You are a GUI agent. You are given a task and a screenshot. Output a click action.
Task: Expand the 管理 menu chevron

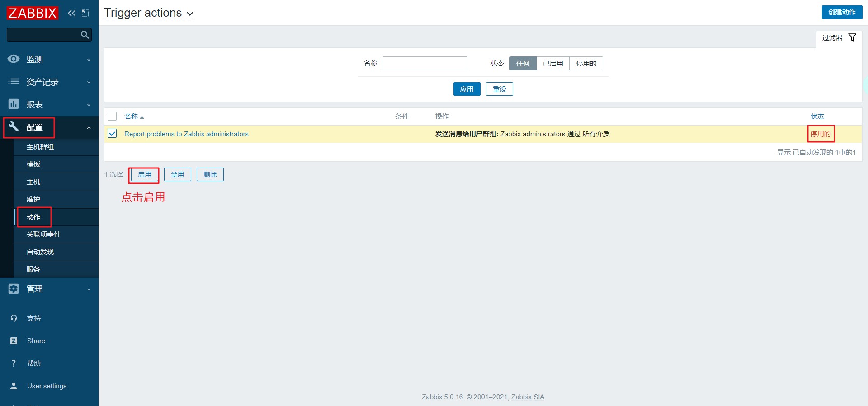(89, 289)
